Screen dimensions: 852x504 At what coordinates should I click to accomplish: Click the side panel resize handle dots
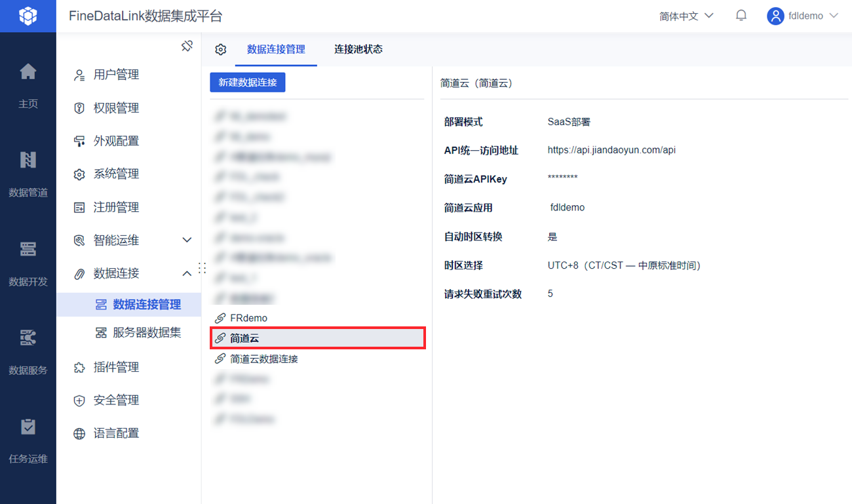click(202, 268)
